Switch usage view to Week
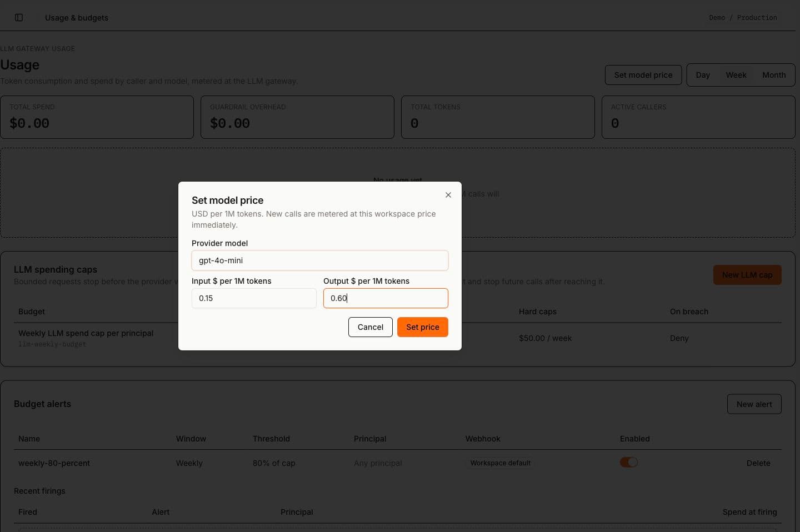Screen dimensions: 800x532 pyautogui.click(x=736, y=75)
